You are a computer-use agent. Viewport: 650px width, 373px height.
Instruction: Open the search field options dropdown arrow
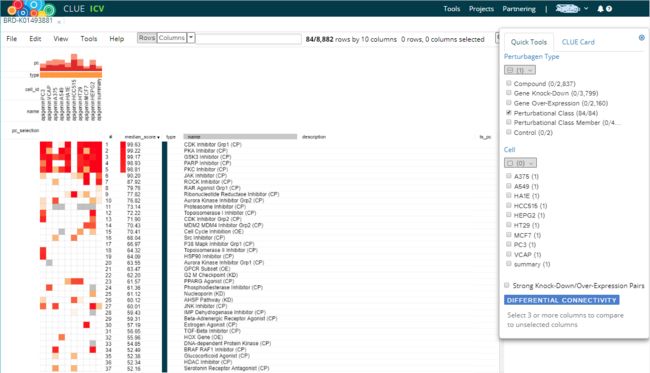point(191,38)
